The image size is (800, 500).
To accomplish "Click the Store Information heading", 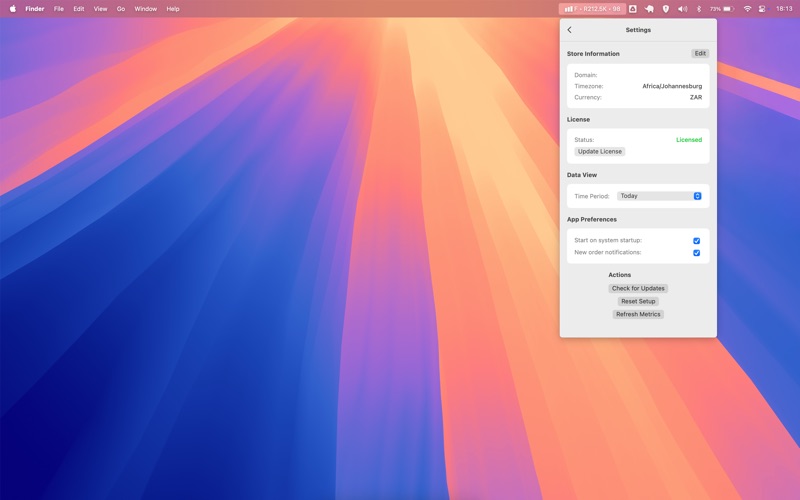I will 593,54.
